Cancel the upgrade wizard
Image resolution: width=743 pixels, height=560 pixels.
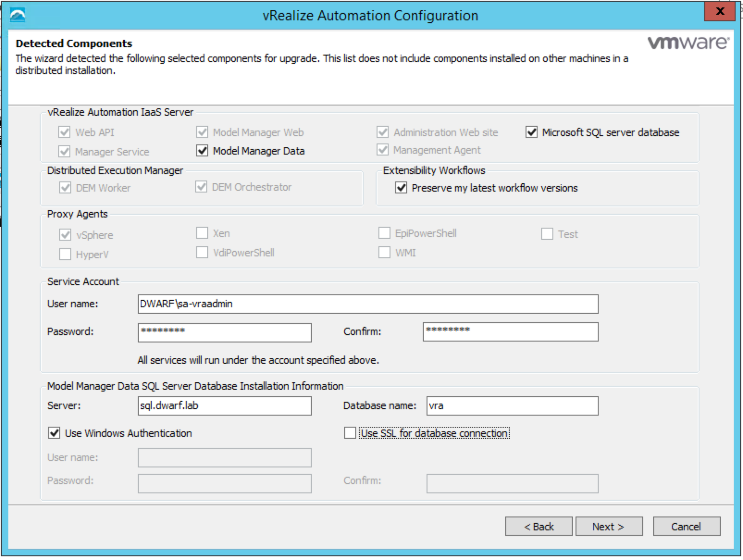(687, 526)
